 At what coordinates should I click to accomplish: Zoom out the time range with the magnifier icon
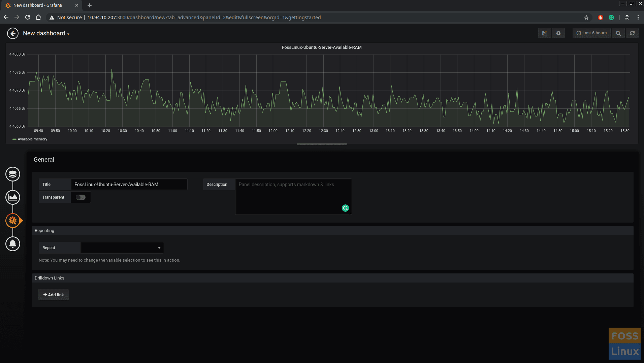click(x=618, y=33)
